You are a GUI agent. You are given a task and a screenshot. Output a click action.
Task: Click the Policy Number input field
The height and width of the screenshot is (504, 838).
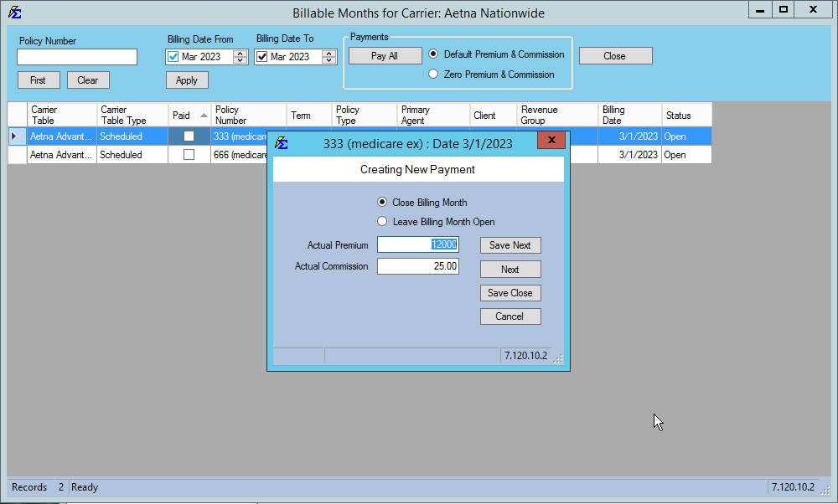[77, 57]
